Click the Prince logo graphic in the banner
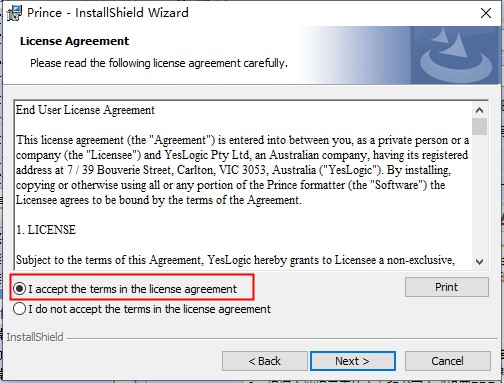Viewport: 504px width, 383px height. pyautogui.click(x=456, y=55)
